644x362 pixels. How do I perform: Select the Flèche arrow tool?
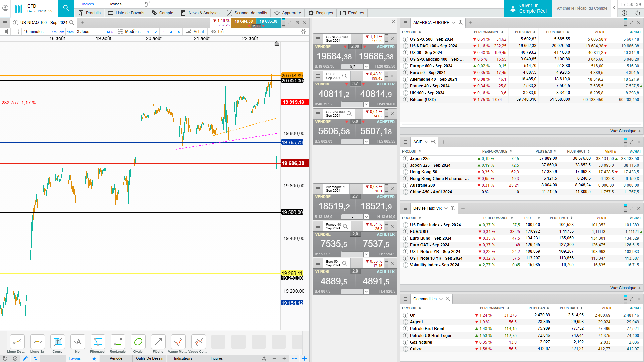(x=158, y=342)
